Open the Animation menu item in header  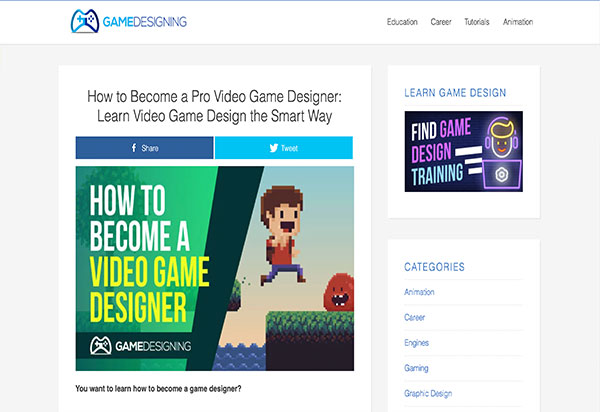click(518, 22)
